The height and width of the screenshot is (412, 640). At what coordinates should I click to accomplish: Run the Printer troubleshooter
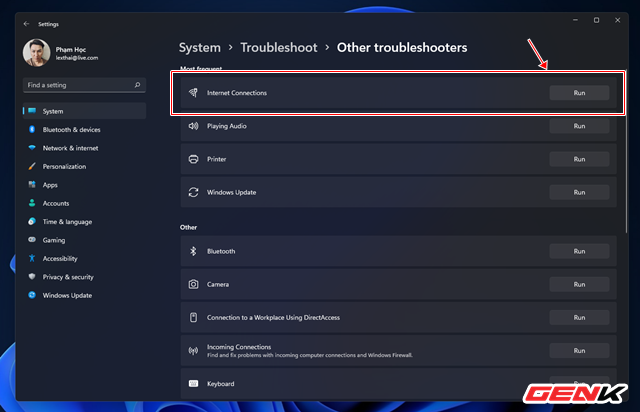(x=579, y=159)
